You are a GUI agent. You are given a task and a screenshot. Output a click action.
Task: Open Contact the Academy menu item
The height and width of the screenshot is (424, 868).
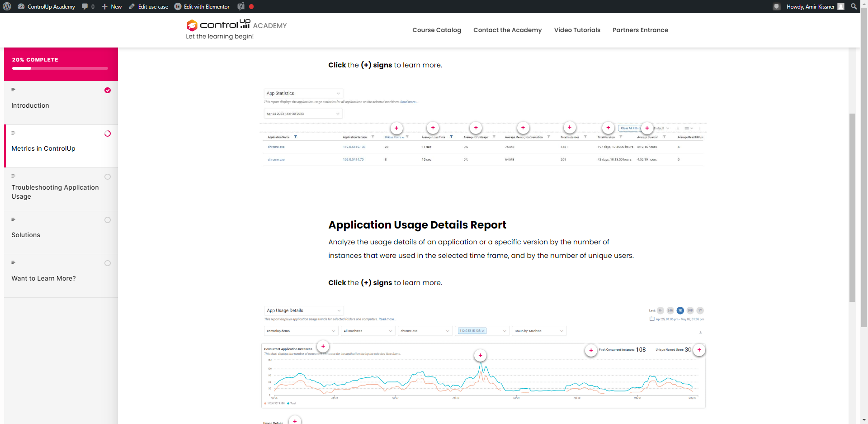[507, 30]
